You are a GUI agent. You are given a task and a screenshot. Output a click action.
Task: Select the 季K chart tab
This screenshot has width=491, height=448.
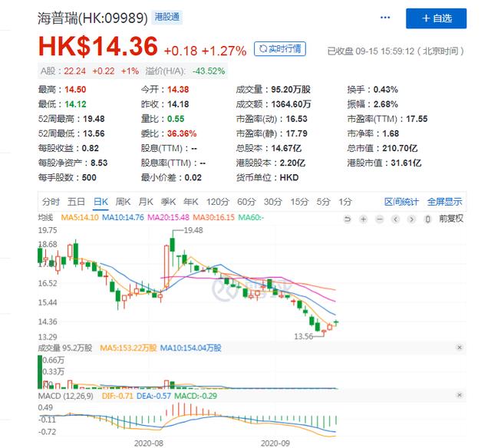(x=168, y=202)
